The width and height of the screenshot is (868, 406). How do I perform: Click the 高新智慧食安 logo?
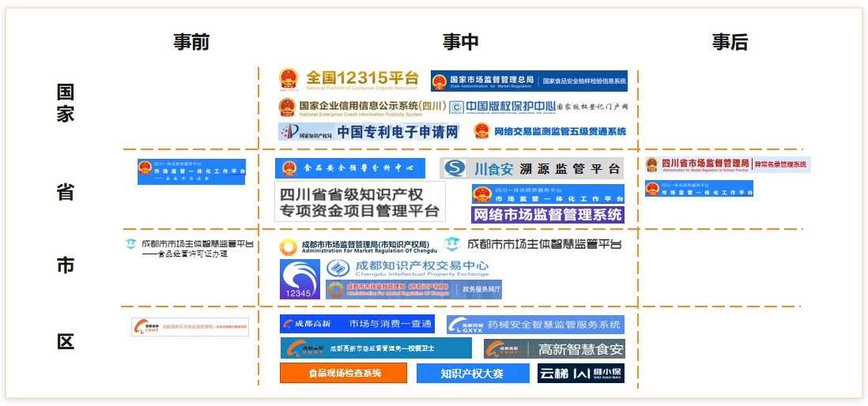[x=554, y=348]
